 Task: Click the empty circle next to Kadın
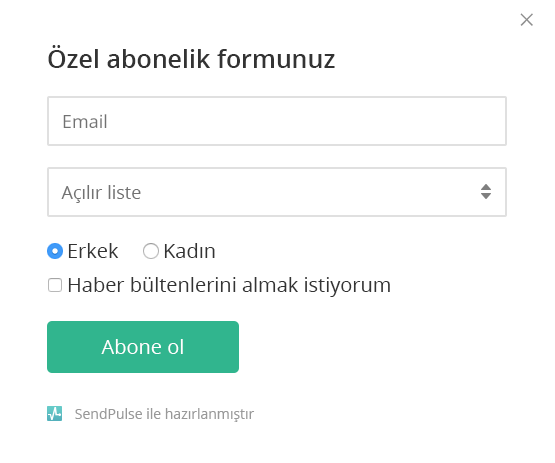[151, 251]
